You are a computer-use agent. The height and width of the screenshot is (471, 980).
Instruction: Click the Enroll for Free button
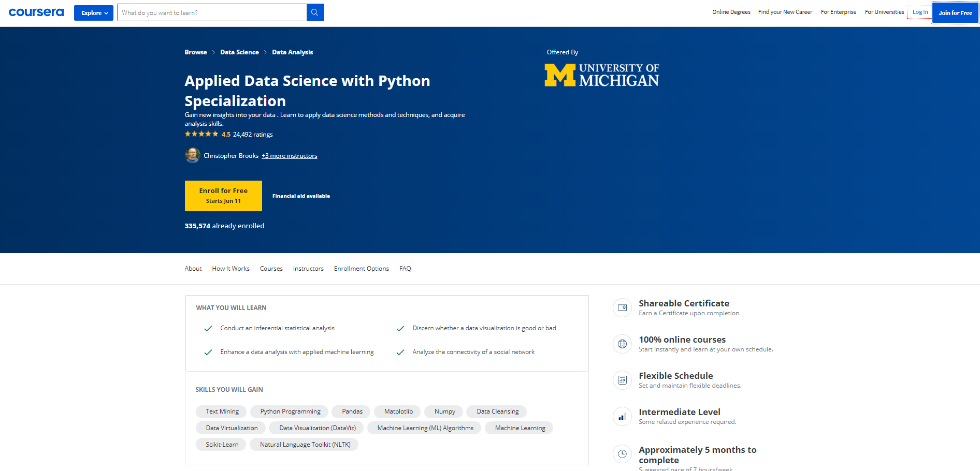[223, 196]
